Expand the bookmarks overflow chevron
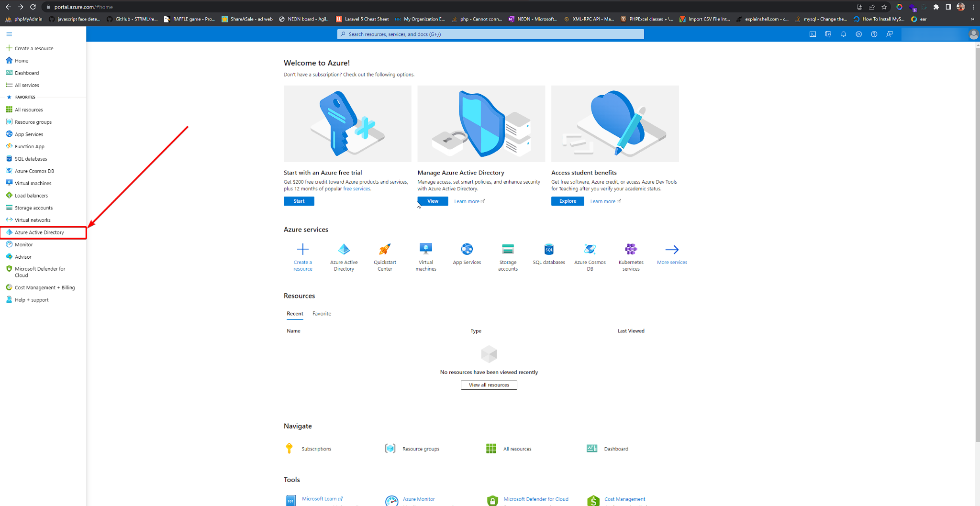This screenshot has width=980, height=506. (972, 19)
